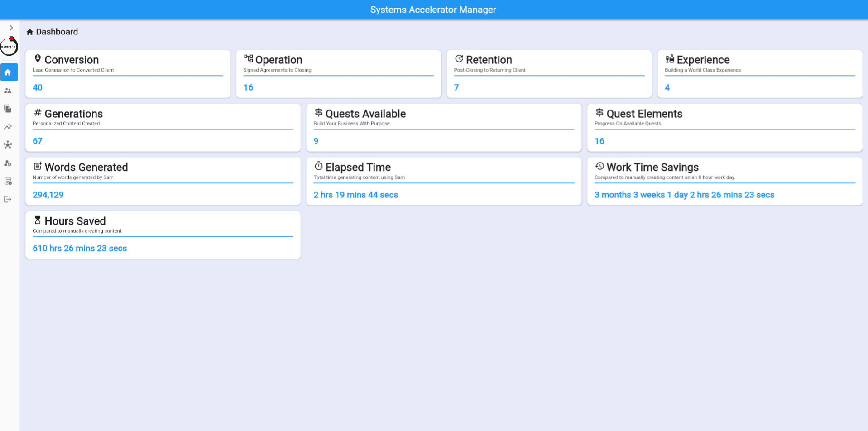
Task: Click the Quest Elements card
Action: [x=724, y=127]
